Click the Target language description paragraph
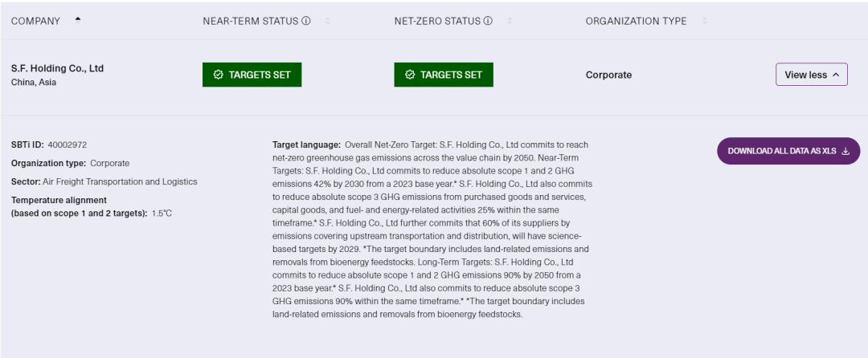Image resolution: width=868 pixels, height=358 pixels. click(432, 230)
